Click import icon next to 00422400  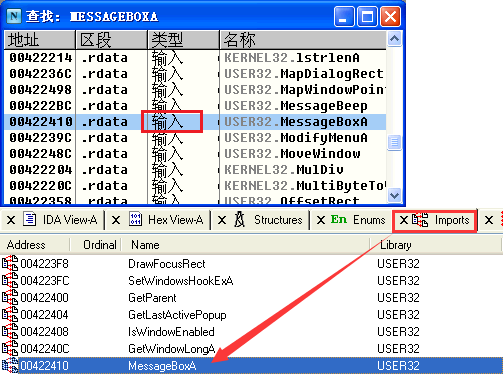(10, 297)
